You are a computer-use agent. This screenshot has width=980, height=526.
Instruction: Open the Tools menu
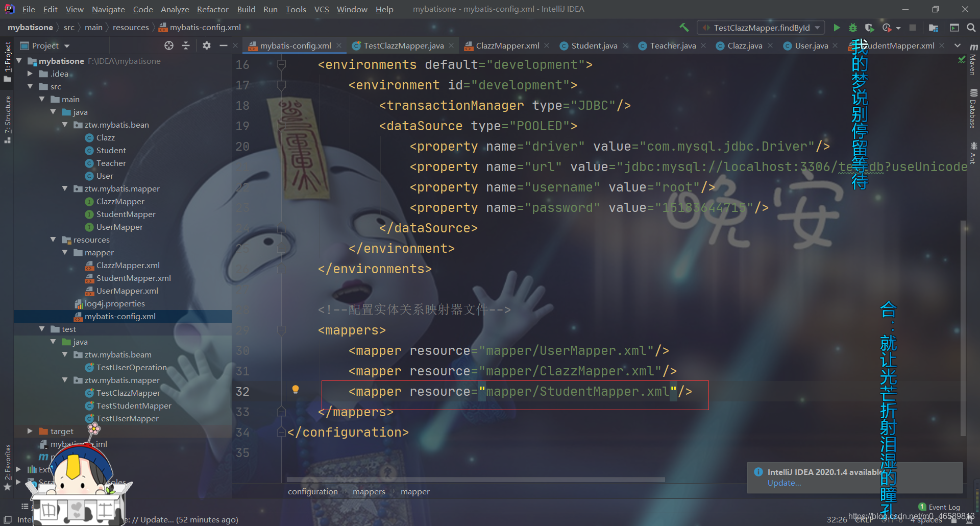pos(296,9)
